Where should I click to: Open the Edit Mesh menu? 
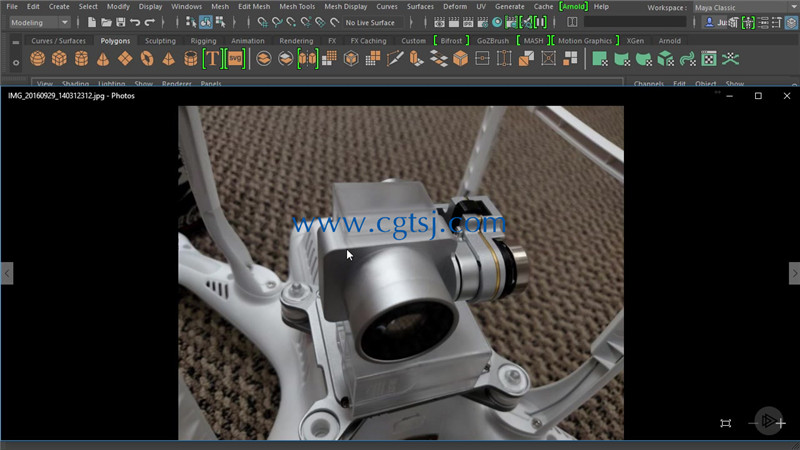(254, 7)
